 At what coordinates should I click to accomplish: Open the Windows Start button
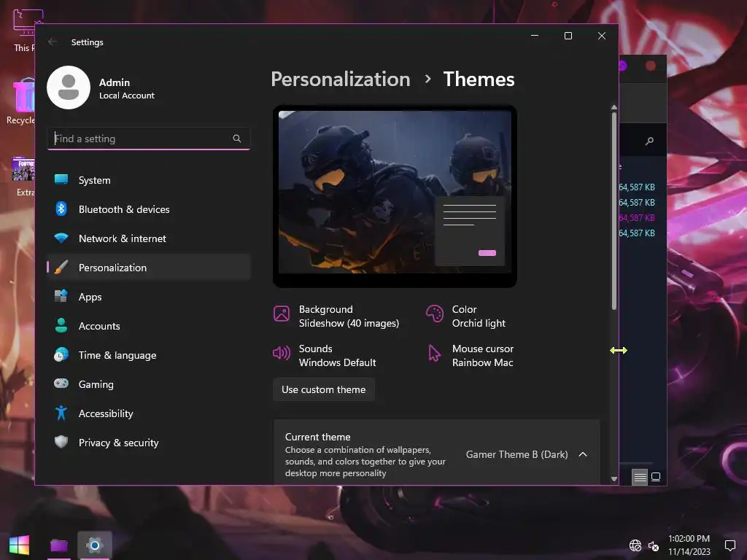coord(19,545)
